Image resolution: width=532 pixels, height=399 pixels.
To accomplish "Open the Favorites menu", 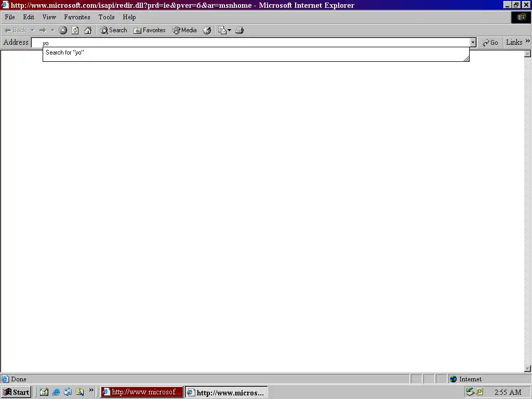I will (x=77, y=17).
